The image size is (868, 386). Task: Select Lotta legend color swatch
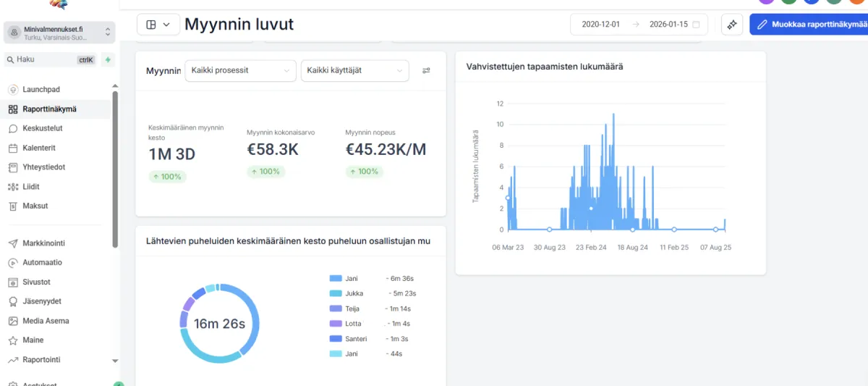pos(335,324)
